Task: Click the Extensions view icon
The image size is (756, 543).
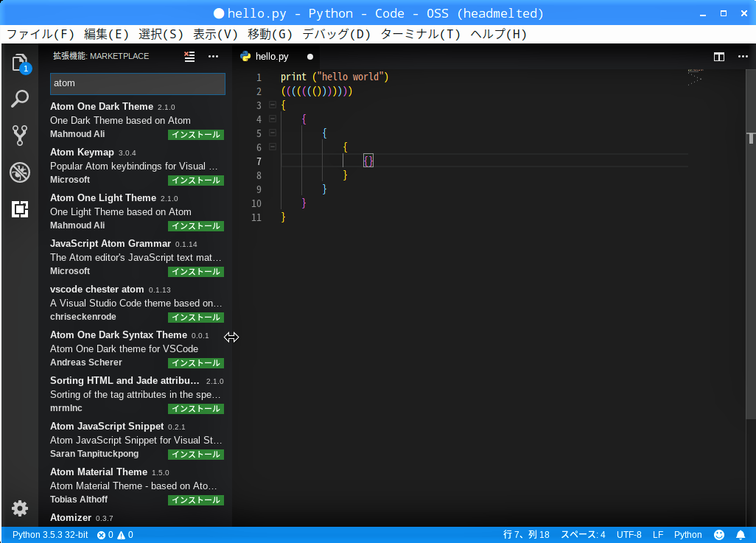Action: [x=20, y=209]
